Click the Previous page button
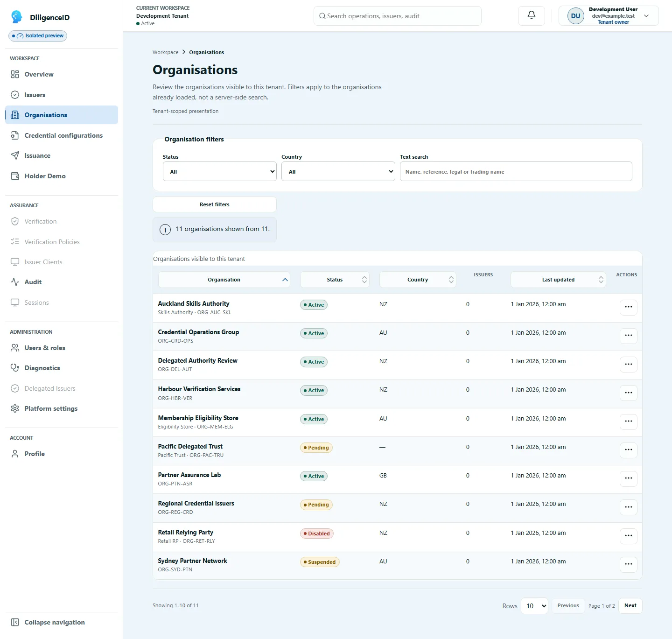672x639 pixels. pyautogui.click(x=568, y=606)
